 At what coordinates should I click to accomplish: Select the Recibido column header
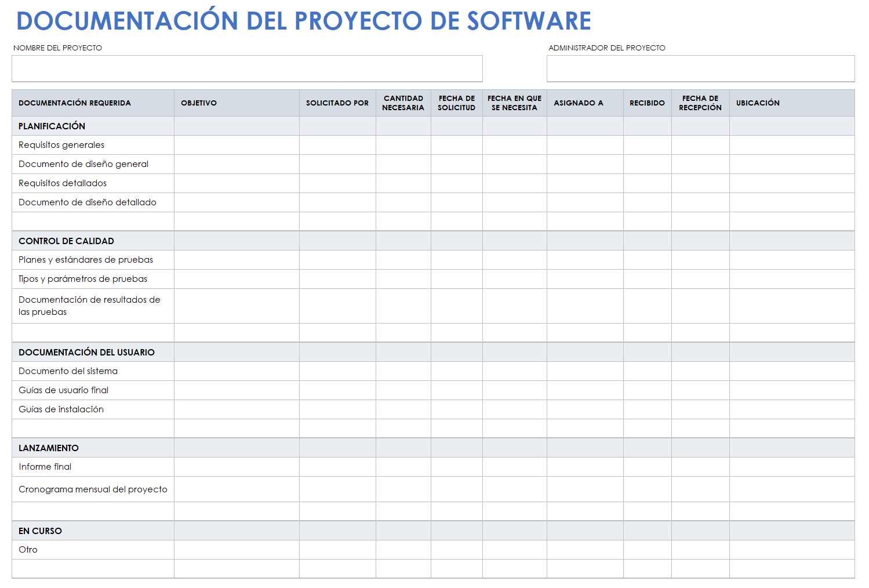pyautogui.click(x=648, y=103)
